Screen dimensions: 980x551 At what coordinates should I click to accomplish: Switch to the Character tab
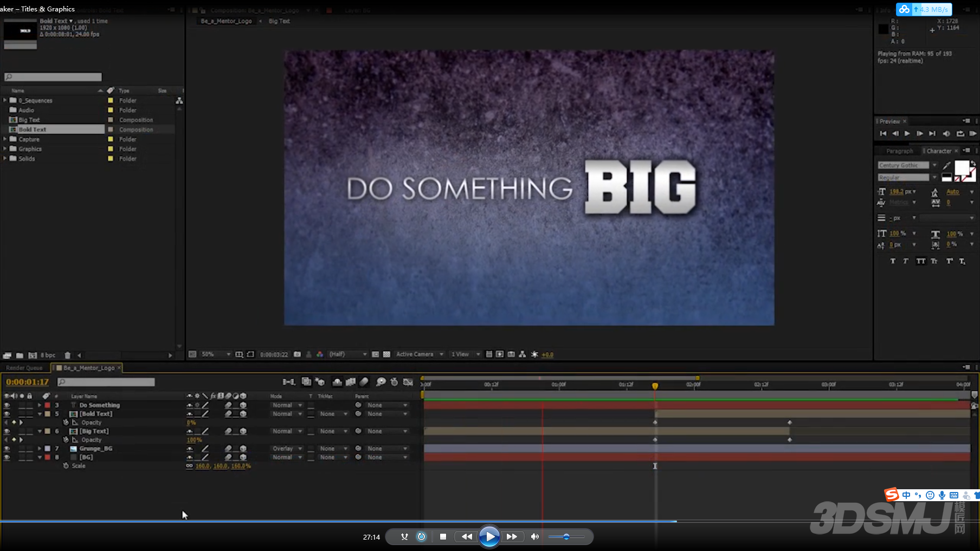click(939, 151)
